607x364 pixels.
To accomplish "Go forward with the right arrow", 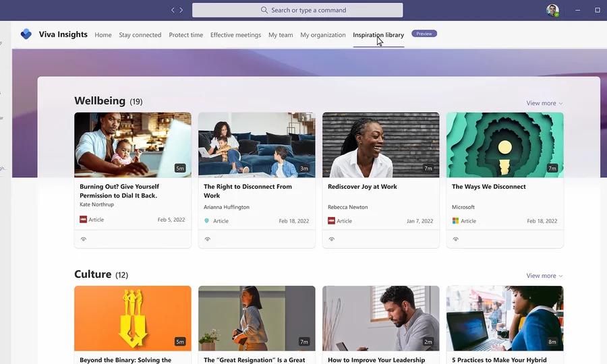I will (181, 10).
